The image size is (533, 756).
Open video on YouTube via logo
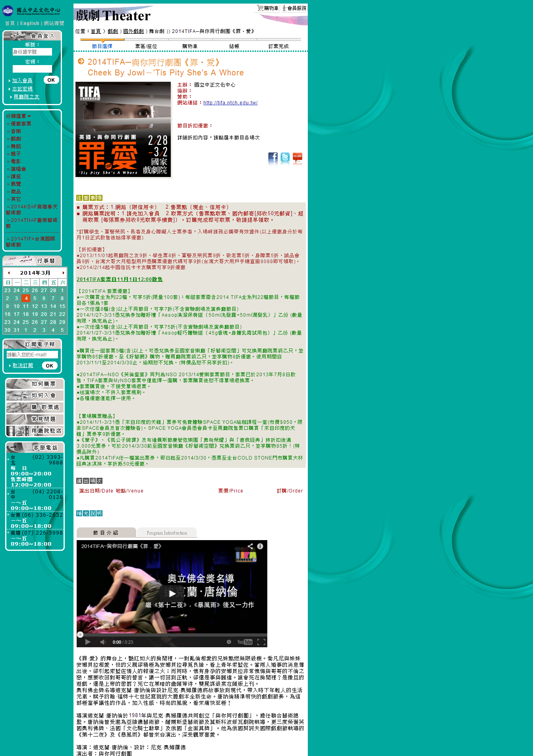point(245,642)
